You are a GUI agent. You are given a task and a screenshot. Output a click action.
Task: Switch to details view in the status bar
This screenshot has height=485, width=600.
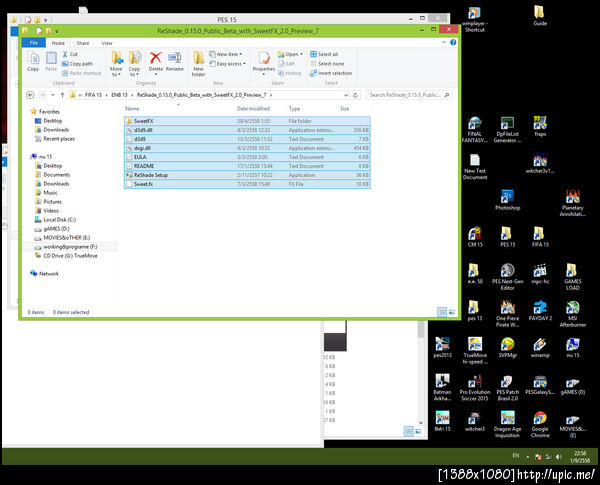click(442, 312)
